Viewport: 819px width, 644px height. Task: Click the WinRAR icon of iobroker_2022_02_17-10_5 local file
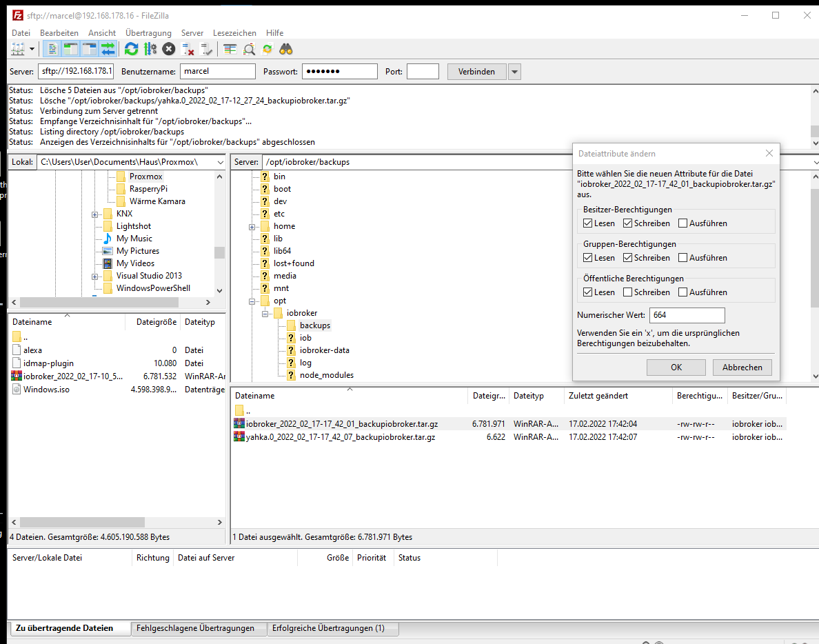tap(17, 376)
